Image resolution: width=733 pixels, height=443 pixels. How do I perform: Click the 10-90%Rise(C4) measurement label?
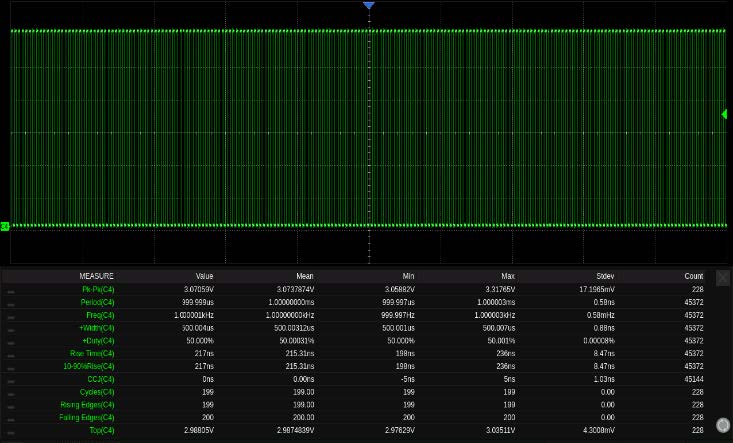coord(92,367)
